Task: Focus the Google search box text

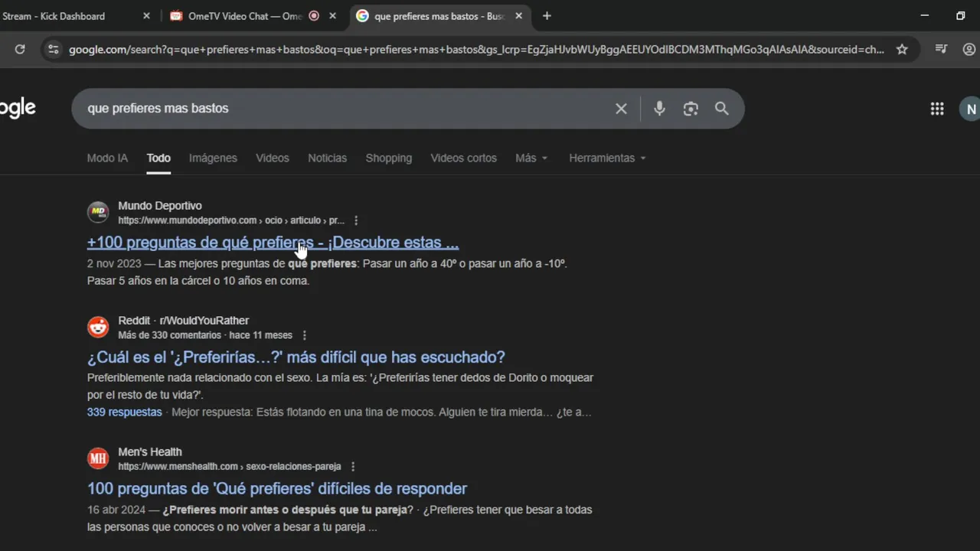Action: [158, 109]
